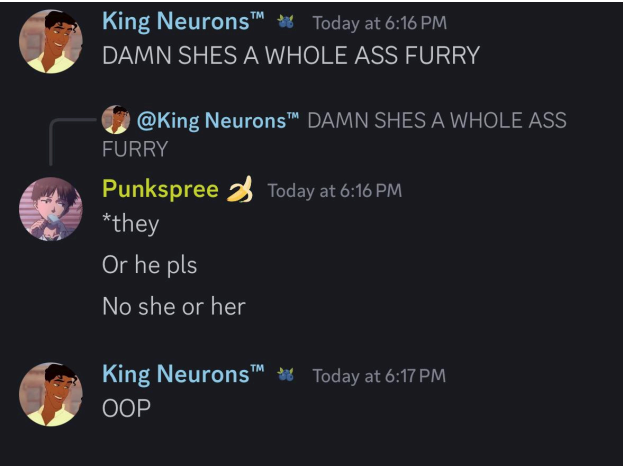Open King Neurons avatar on the OOP message
Screen dimensions: 623x466
(x=51, y=394)
